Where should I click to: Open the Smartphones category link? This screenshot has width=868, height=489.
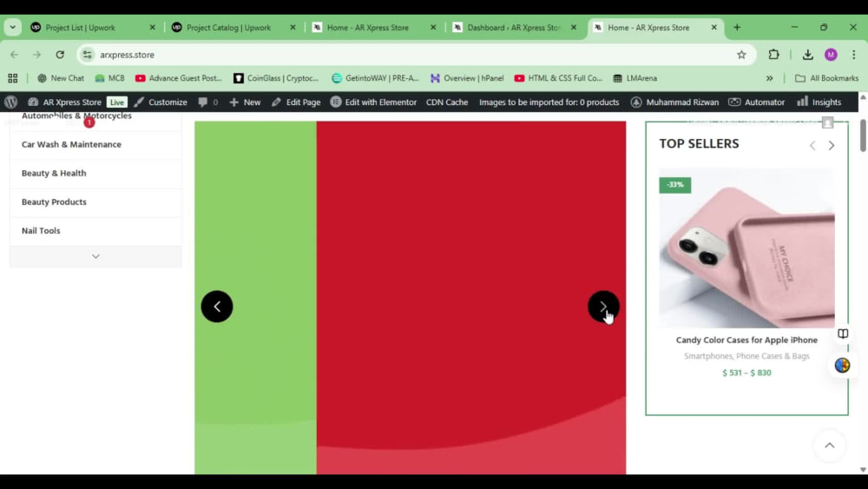[707, 356]
